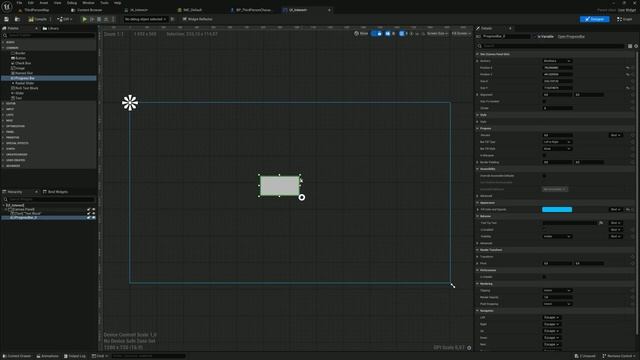This screenshot has height=360, width=640.
Task: Open the Content Drawer
Action: click(x=17, y=356)
